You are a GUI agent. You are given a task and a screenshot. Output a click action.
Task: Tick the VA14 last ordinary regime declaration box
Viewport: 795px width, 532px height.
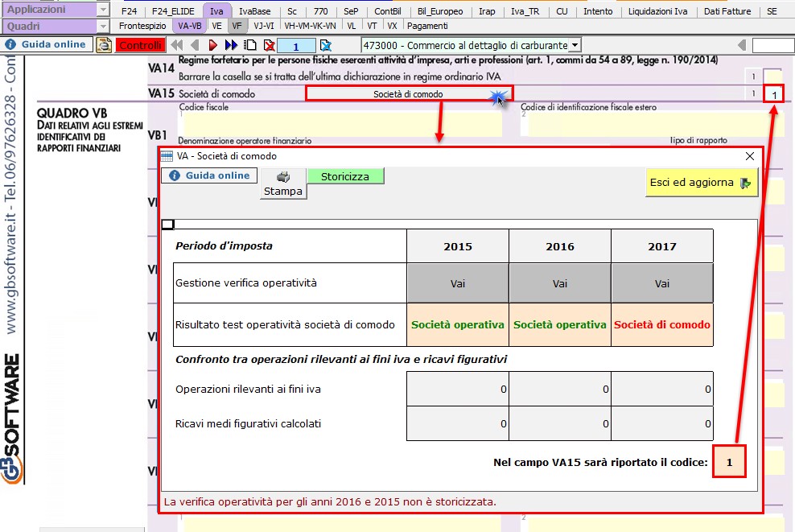772,76
